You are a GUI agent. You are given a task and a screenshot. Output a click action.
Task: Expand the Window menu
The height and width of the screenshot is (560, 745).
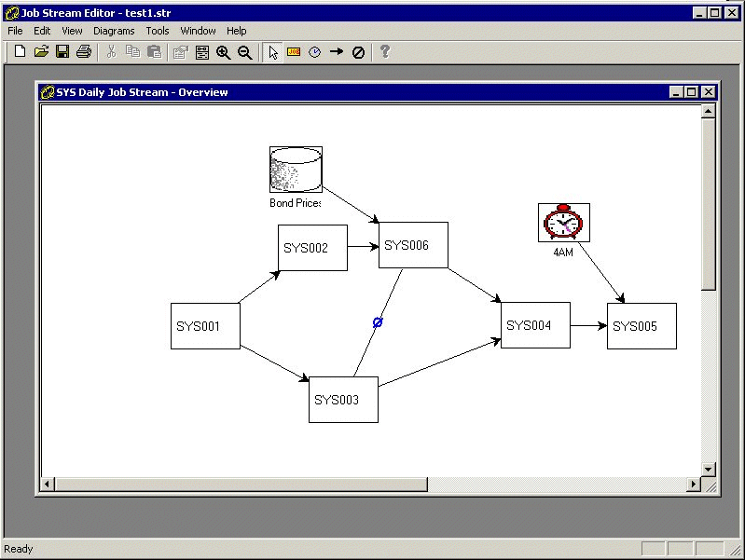198,31
